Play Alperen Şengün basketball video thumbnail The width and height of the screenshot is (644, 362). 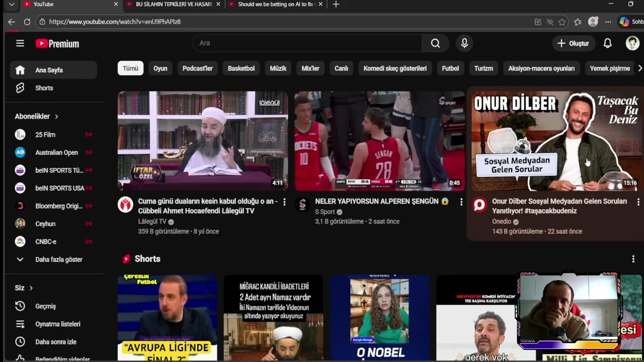(380, 141)
